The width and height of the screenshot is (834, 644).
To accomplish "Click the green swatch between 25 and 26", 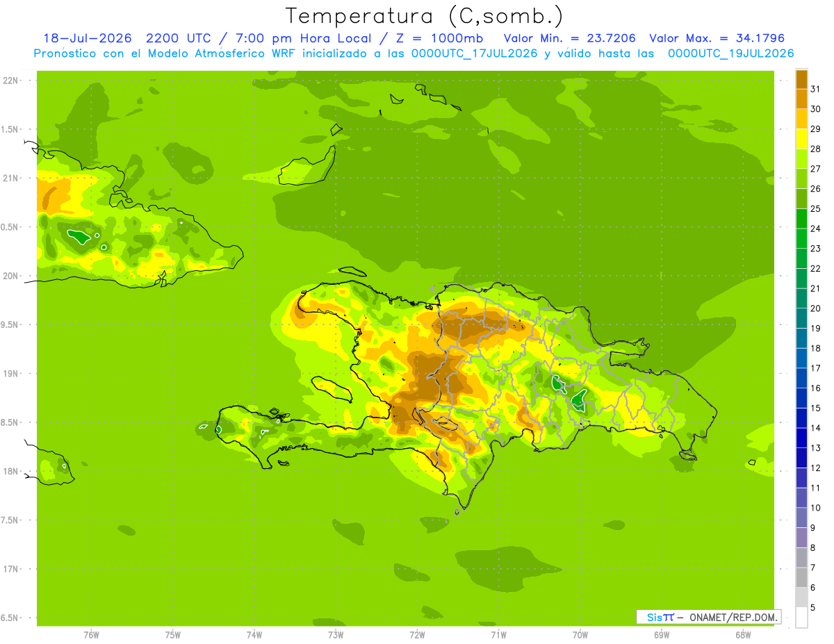I will (x=801, y=198).
